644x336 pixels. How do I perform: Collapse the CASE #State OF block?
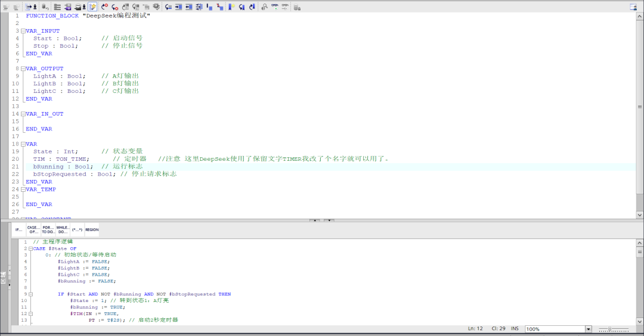click(x=30, y=248)
